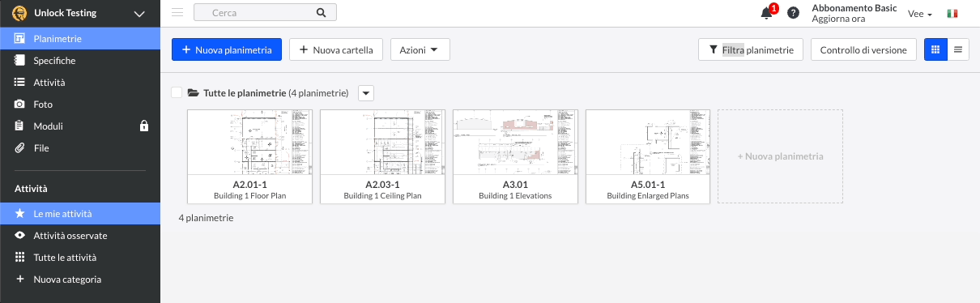Click the Italian flag language icon

952,14
